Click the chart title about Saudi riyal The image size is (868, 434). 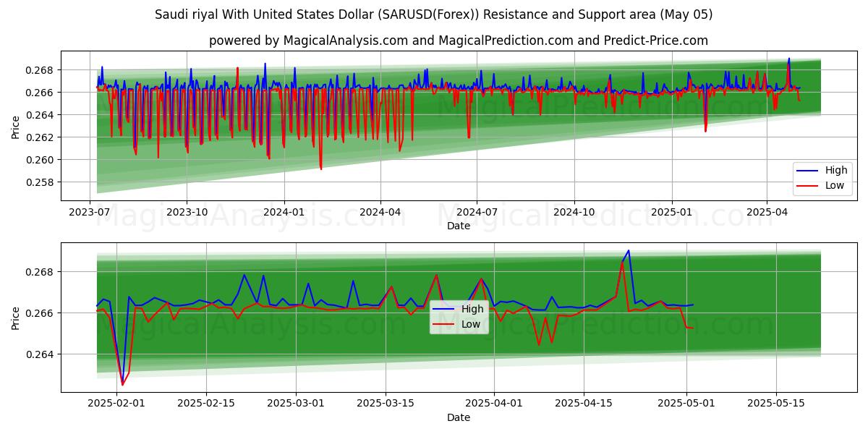click(433, 14)
